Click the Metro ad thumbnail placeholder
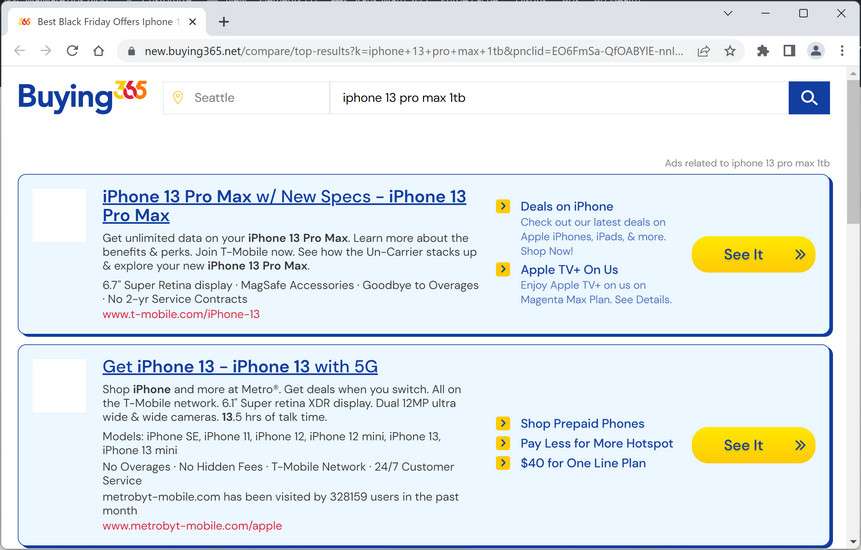Screen dimensions: 861x550 point(59,386)
